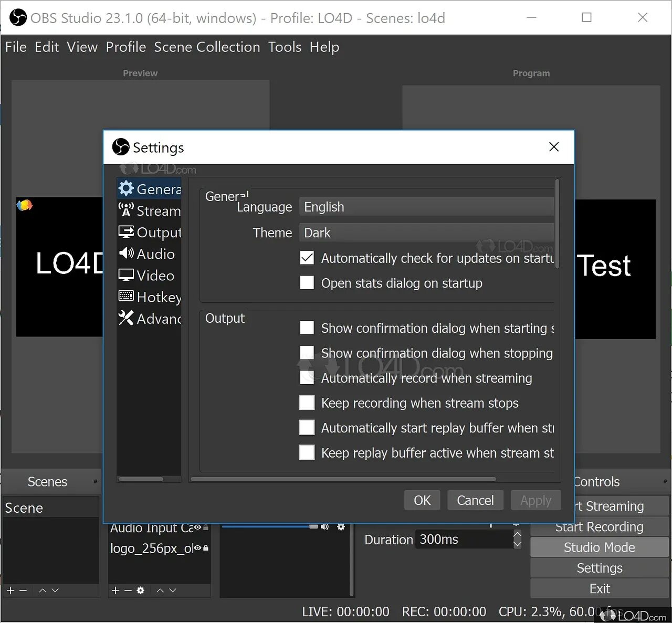This screenshot has height=623, width=672.
Task: Select the Audio Input Capture source row
Action: click(x=159, y=527)
